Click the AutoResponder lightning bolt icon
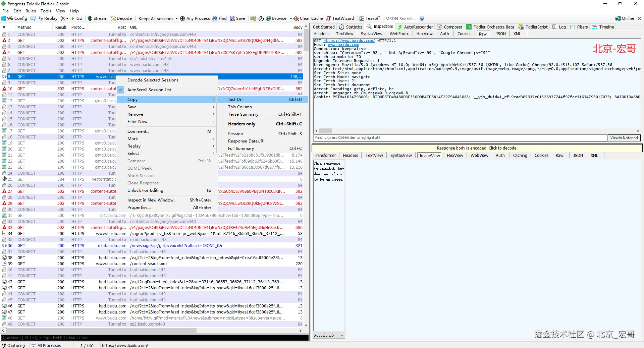Image resolution: width=644 pixels, height=348 pixels. (x=400, y=27)
